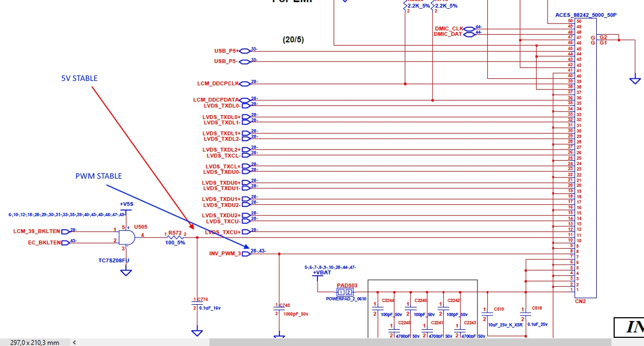Click the ACES_88242_5000_50P connector name
Viewport: 644px width, 346px height.
click(586, 15)
